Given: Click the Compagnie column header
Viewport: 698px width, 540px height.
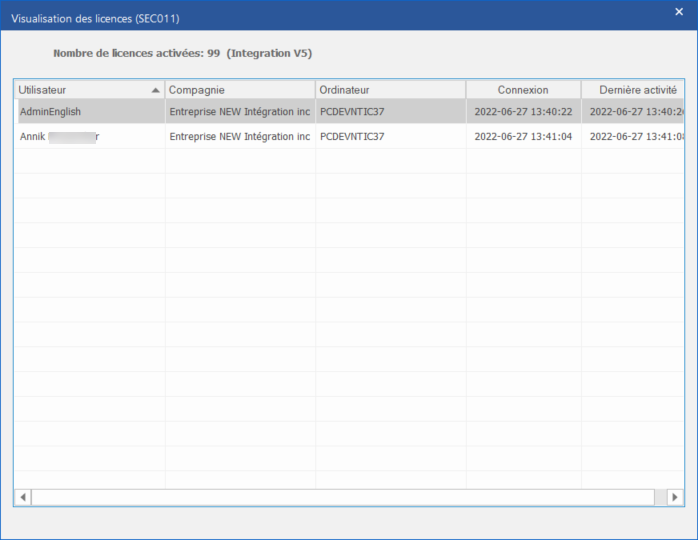Looking at the screenshot, I should 240,90.
